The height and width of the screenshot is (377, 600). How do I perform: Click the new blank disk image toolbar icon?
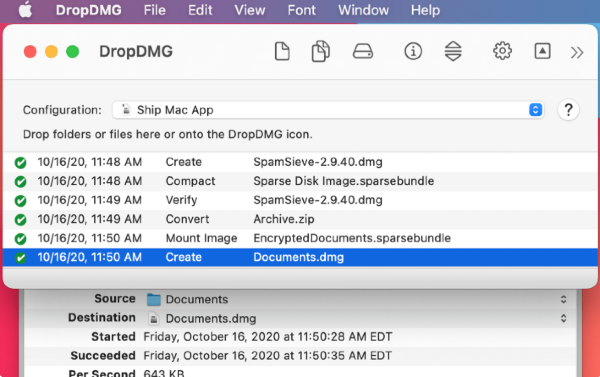tap(282, 51)
